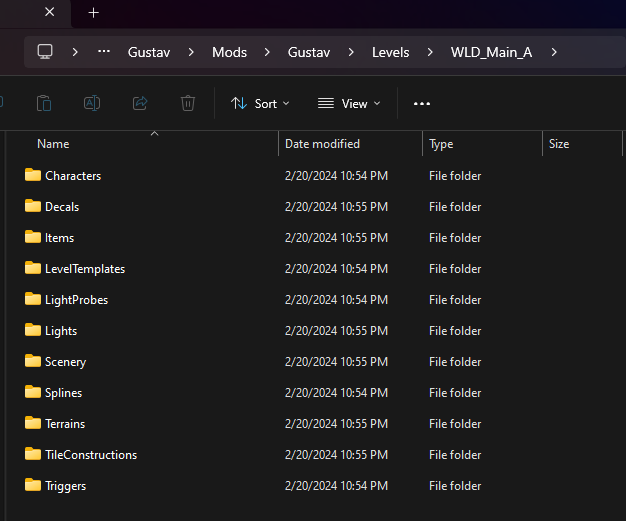Click the This PC monitor icon in address bar
Screen dimensions: 626x521
click(x=45, y=52)
